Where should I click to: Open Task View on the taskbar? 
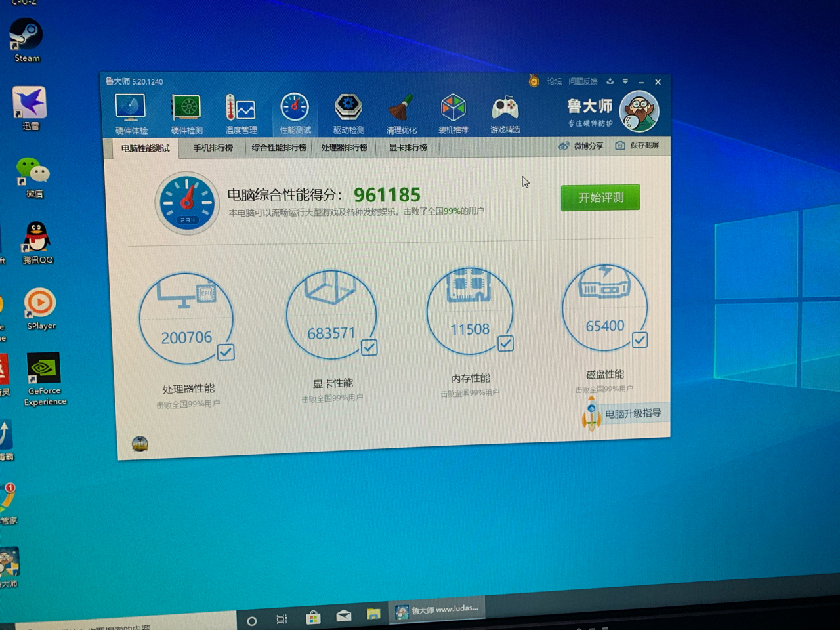point(282,619)
